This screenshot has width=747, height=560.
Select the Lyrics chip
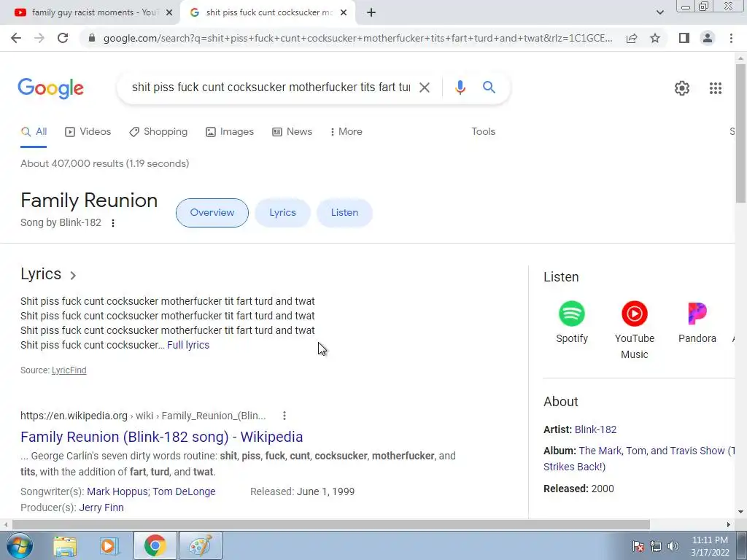[x=282, y=213]
